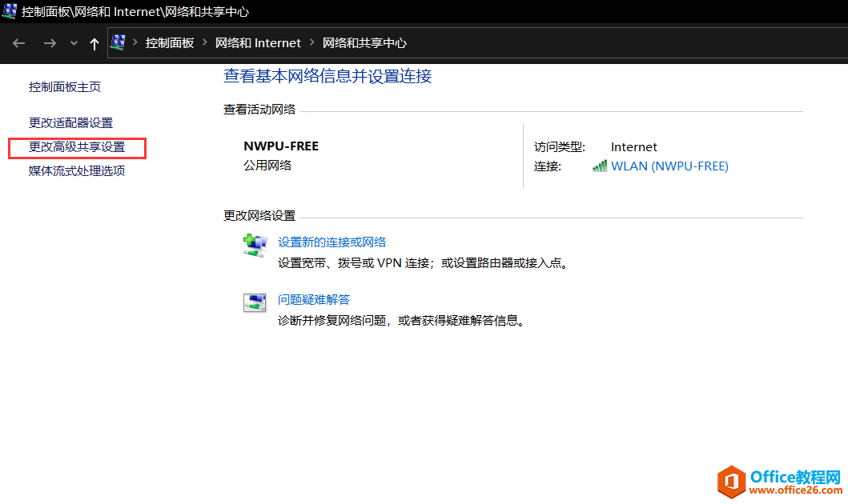The height and width of the screenshot is (504, 848).
Task: Open 控制面板主页 link
Action: [64, 87]
